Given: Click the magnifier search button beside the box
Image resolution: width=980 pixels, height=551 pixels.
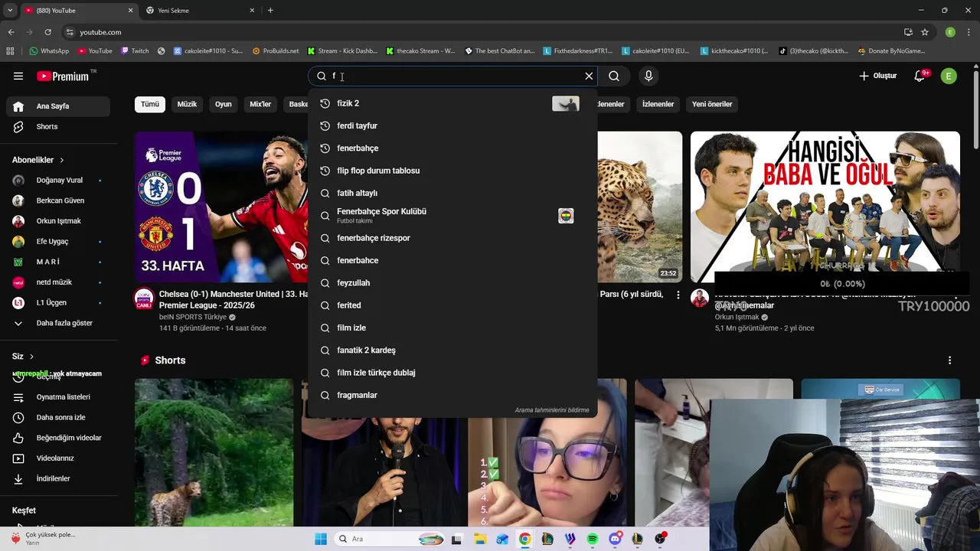Looking at the screenshot, I should point(614,76).
